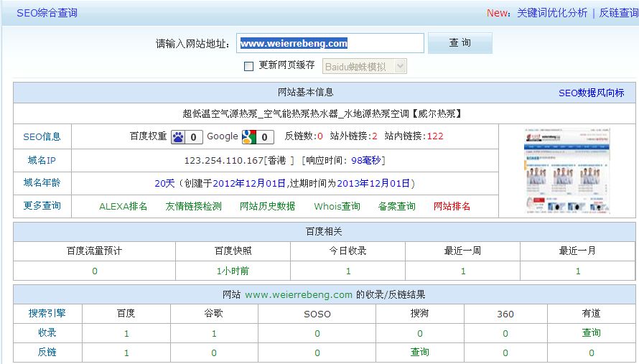Open the Baidu蜘蛛模拟 dropdown

tap(365, 66)
